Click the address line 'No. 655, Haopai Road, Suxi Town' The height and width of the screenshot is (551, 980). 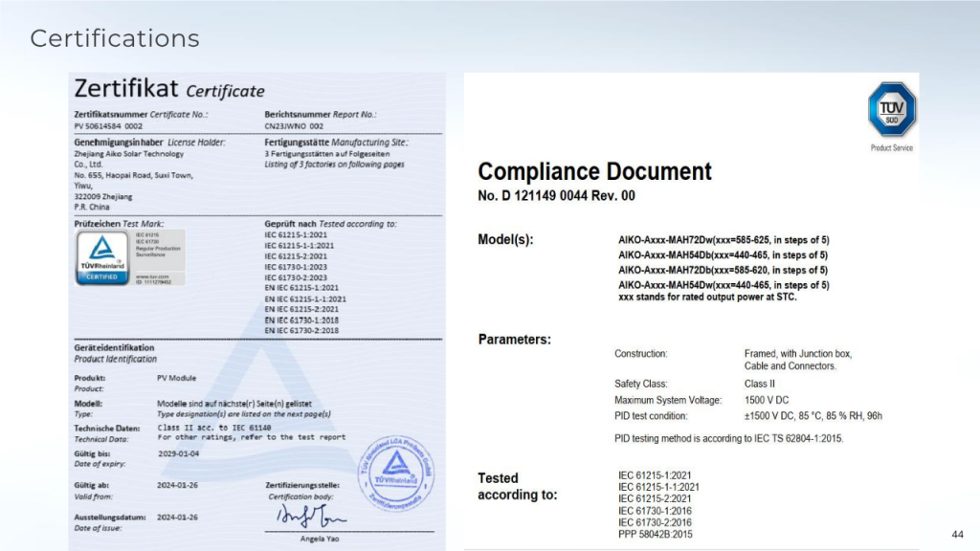(x=134, y=176)
